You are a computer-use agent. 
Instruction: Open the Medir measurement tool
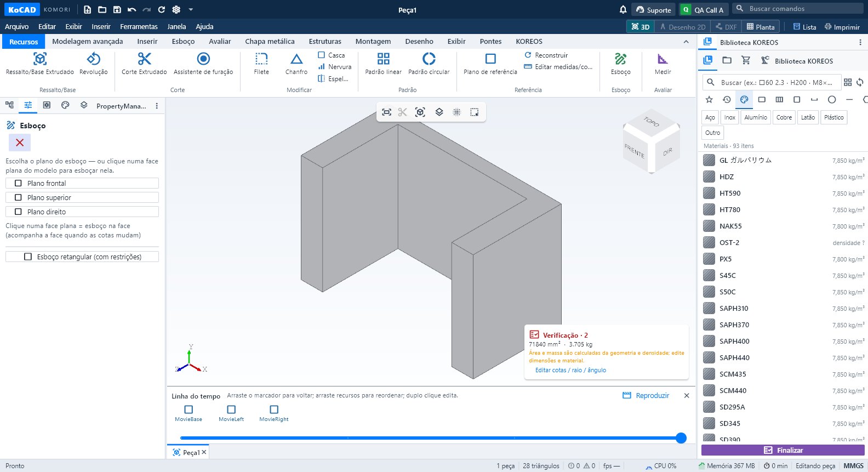663,64
